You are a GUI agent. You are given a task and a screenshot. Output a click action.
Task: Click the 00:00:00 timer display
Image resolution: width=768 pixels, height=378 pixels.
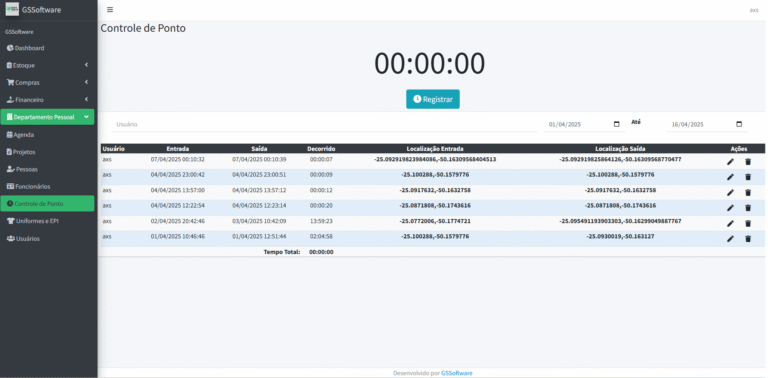pyautogui.click(x=430, y=64)
